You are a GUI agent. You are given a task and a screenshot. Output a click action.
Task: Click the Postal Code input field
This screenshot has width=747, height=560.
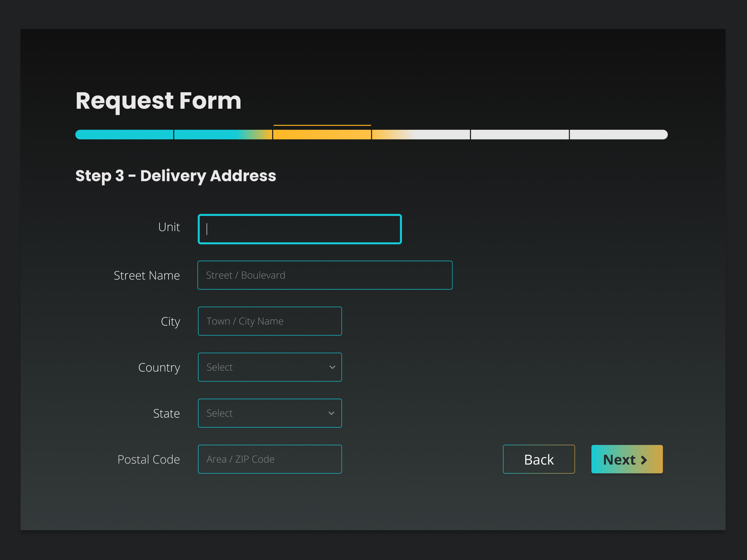[x=269, y=459]
